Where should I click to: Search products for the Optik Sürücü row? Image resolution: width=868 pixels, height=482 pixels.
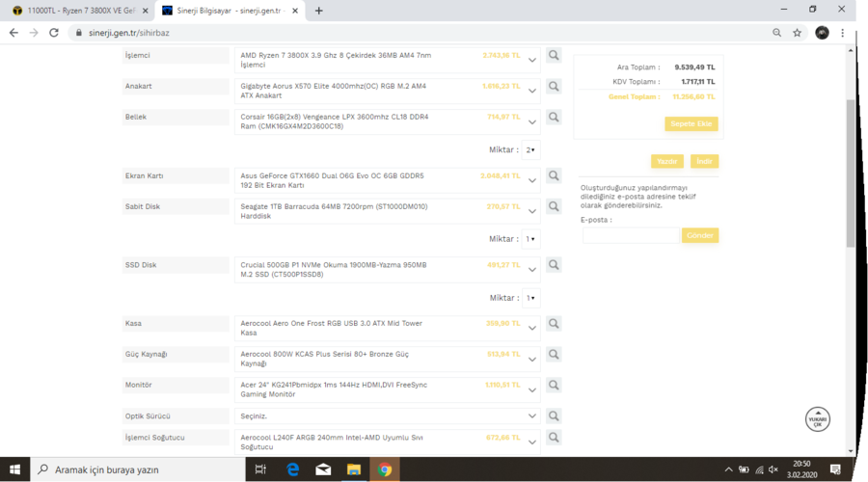click(x=554, y=416)
